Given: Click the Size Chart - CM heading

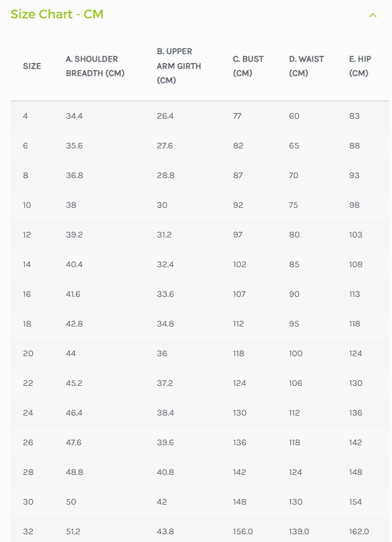Looking at the screenshot, I should [x=57, y=14].
